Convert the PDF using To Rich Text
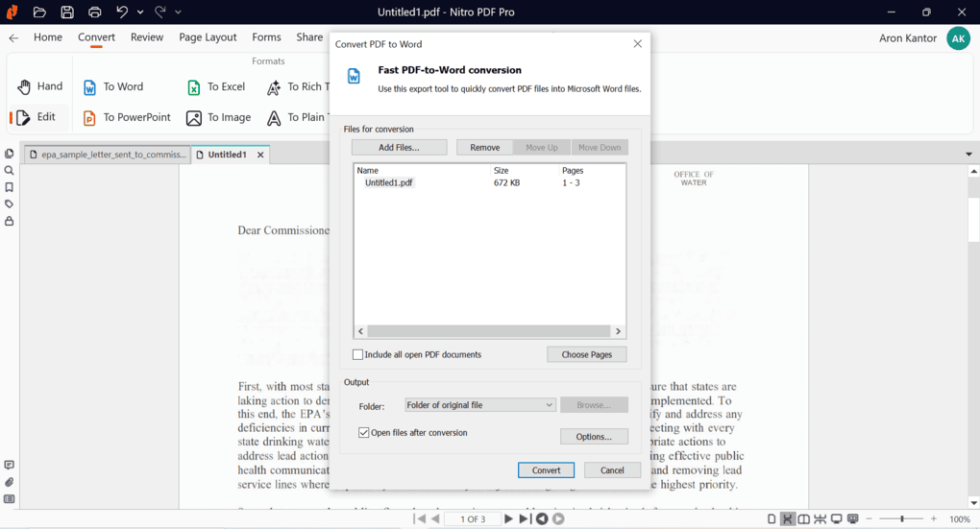This screenshot has width=980, height=529. click(x=298, y=86)
